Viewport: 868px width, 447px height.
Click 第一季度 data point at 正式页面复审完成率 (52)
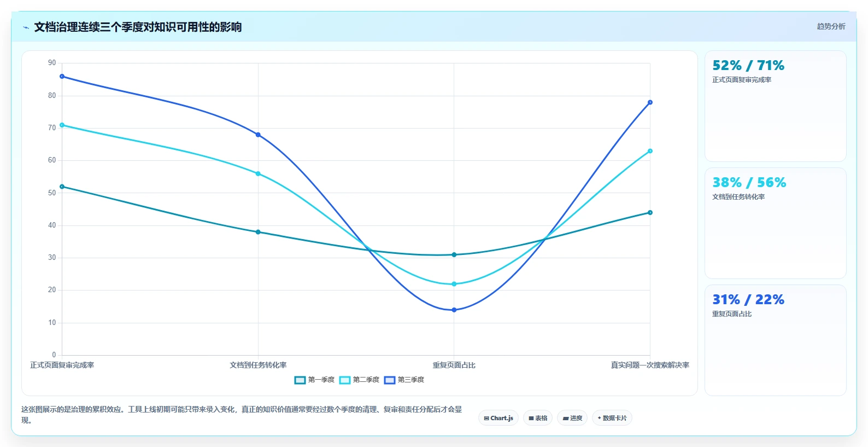point(62,187)
